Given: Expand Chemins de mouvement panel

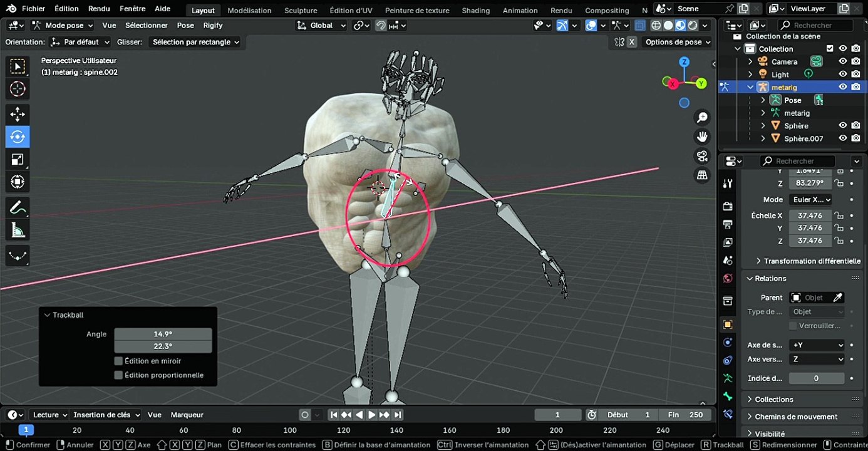Looking at the screenshot, I should pos(795,417).
